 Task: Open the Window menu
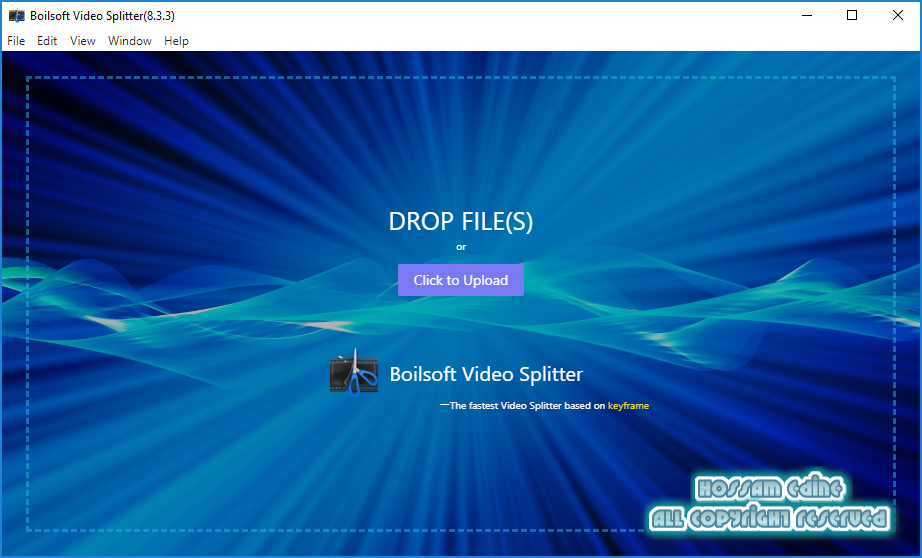(130, 41)
